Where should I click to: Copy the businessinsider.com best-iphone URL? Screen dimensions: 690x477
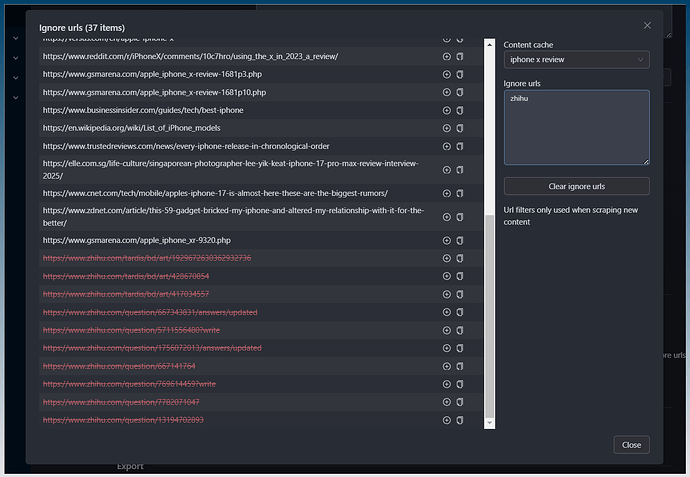coord(460,110)
